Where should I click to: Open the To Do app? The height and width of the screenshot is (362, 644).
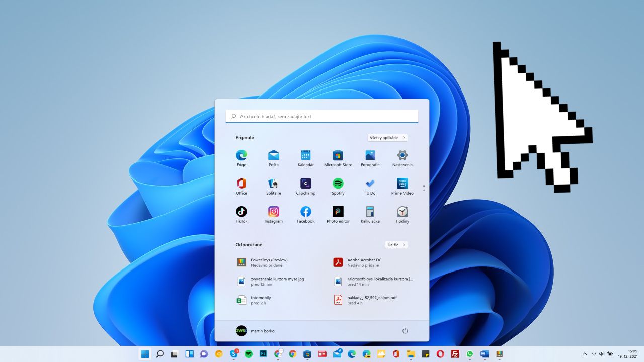click(370, 186)
